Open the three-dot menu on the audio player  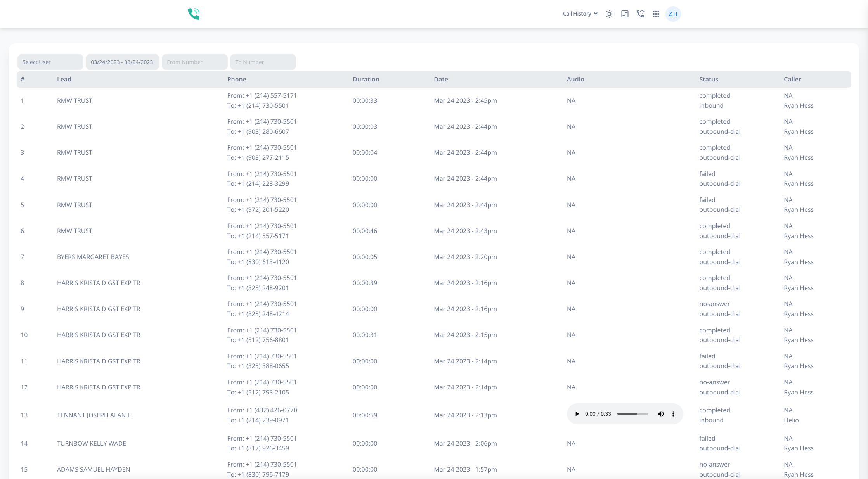pyautogui.click(x=673, y=414)
